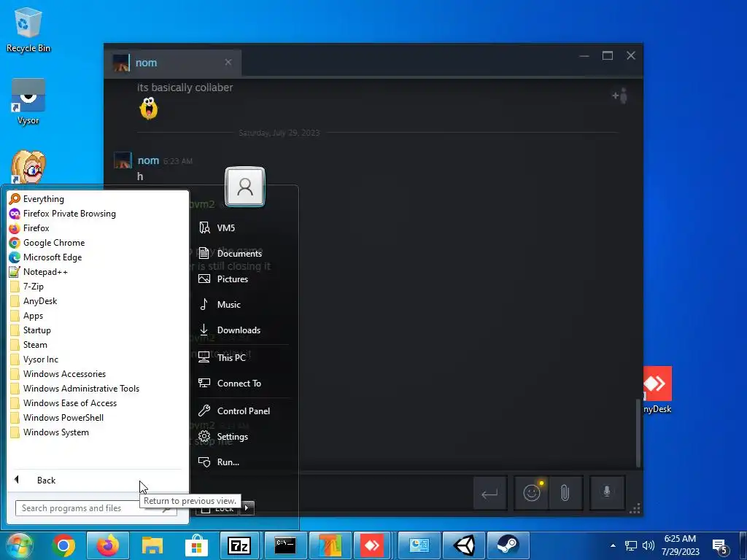The height and width of the screenshot is (560, 747).
Task: Open Firefox from the taskbar
Action: (108, 545)
